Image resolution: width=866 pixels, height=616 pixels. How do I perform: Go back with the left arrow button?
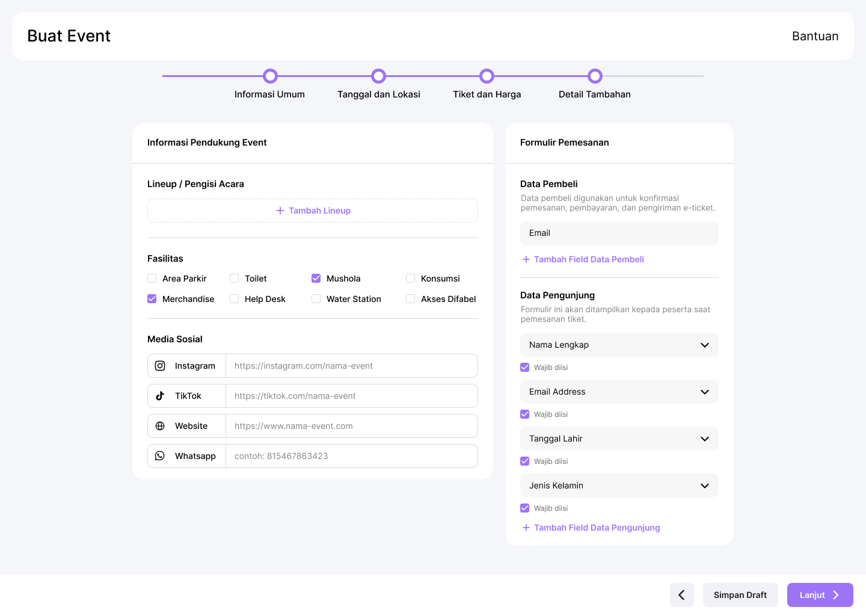point(682,595)
